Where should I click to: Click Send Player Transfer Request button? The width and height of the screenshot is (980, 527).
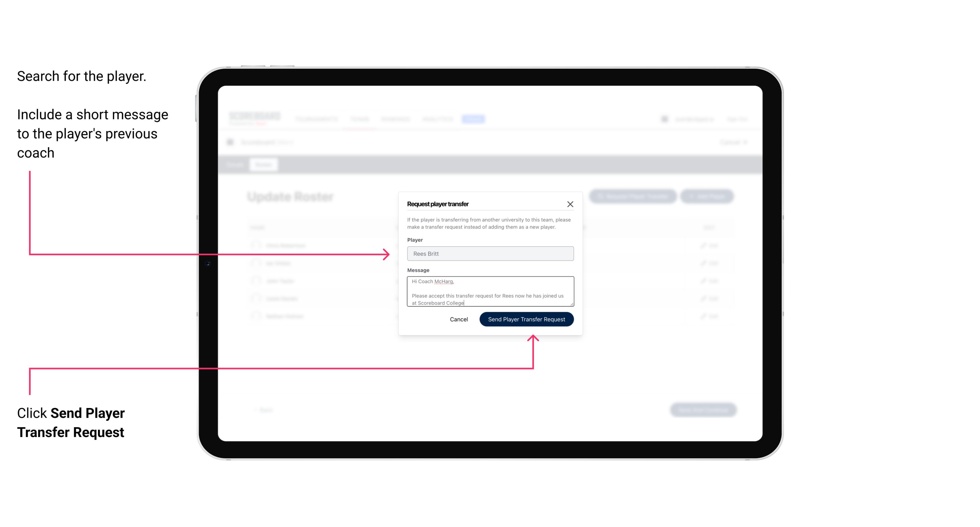click(x=526, y=319)
